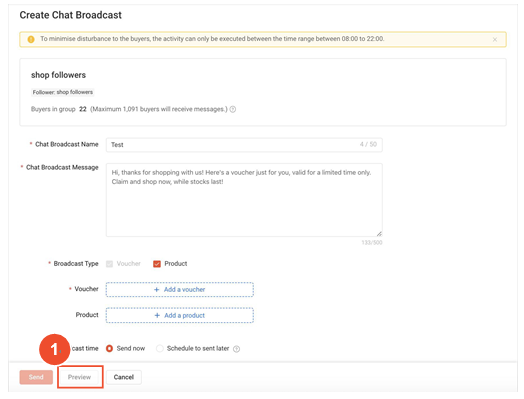Uncheck the Product broadcast type checkbox

click(x=157, y=264)
